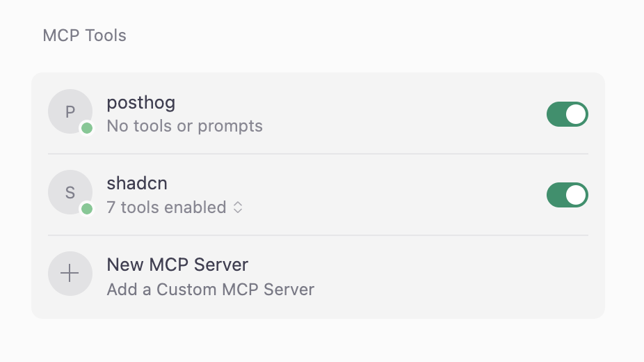The width and height of the screenshot is (644, 362).
Task: Expand the shadcn tools list chevron
Action: click(238, 207)
